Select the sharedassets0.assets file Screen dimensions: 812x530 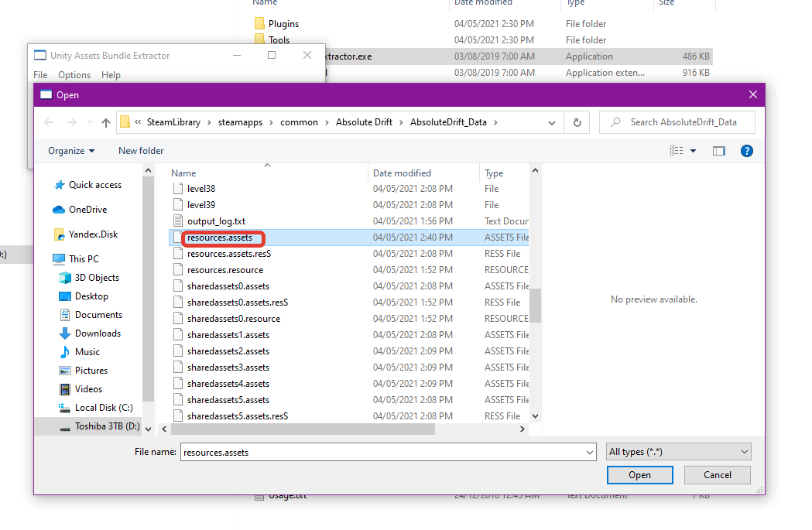(x=228, y=286)
